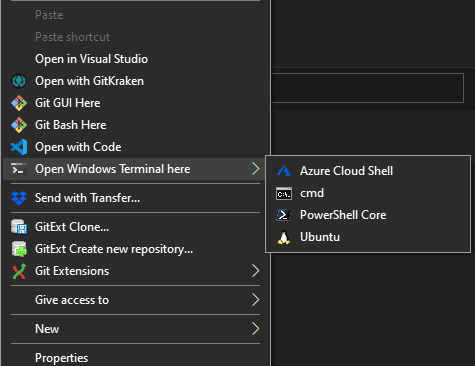Expand the New submenu arrow

tap(255, 329)
